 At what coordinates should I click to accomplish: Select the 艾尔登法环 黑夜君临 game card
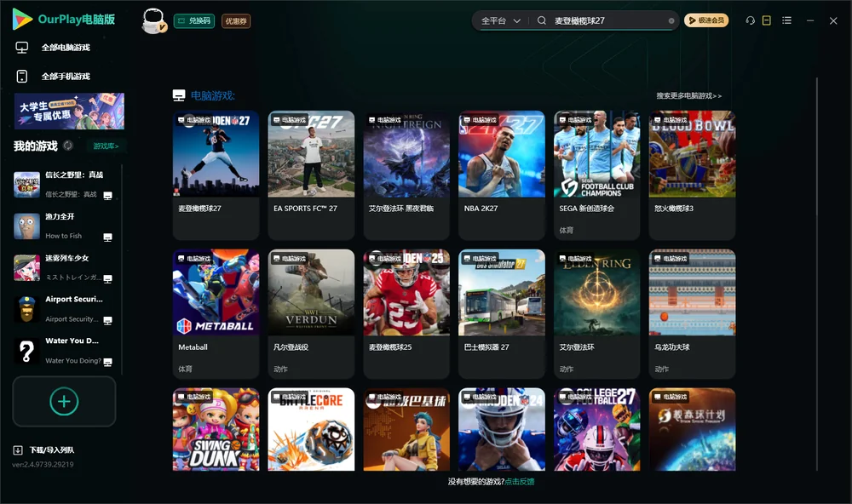click(x=406, y=175)
